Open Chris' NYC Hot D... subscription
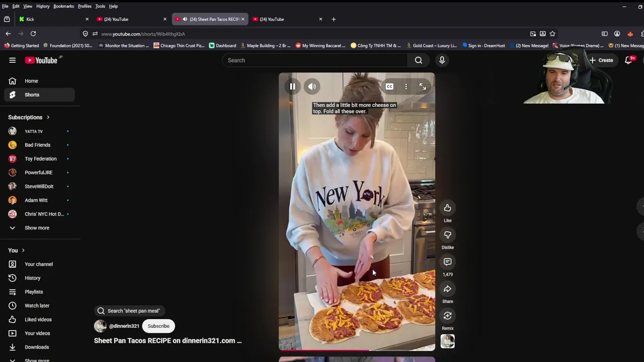644x362 pixels. [x=39, y=214]
